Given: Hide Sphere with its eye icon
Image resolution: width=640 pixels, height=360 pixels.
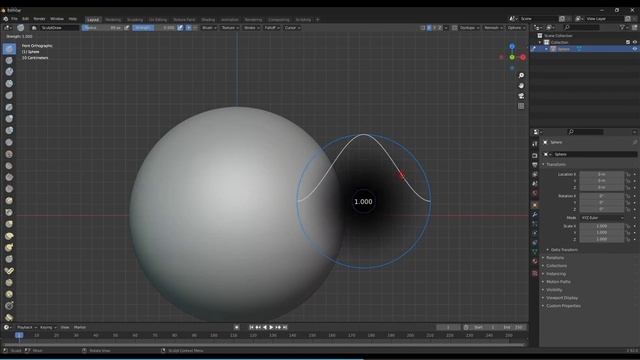Looking at the screenshot, I should 635,49.
